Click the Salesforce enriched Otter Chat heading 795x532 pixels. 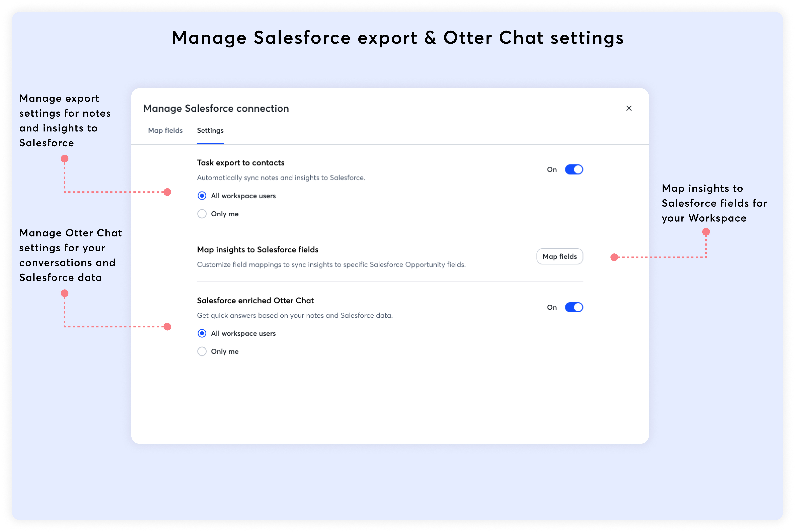click(255, 301)
